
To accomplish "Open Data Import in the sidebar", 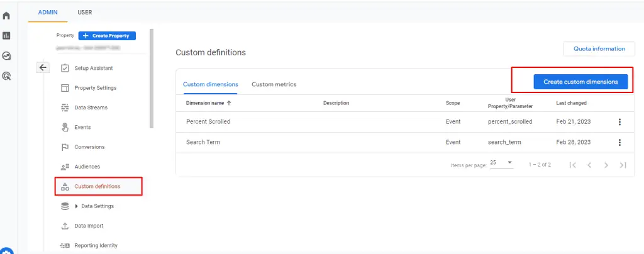I will coord(89,226).
